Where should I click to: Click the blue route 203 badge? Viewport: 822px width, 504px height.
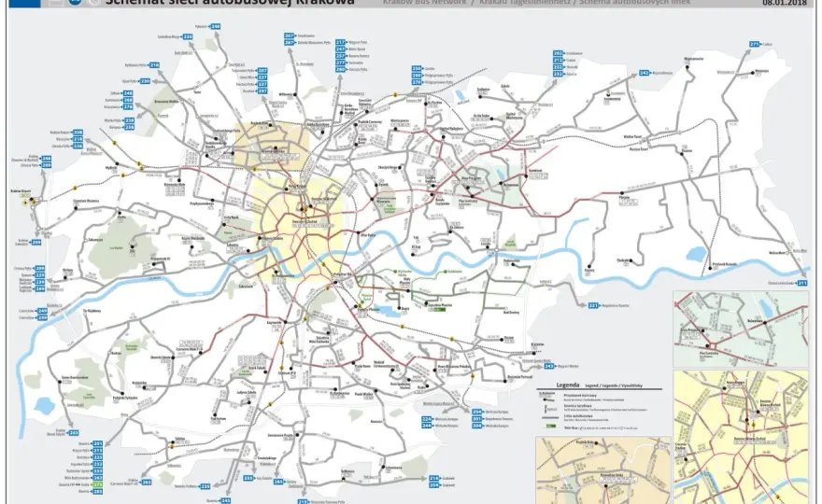click(x=74, y=433)
